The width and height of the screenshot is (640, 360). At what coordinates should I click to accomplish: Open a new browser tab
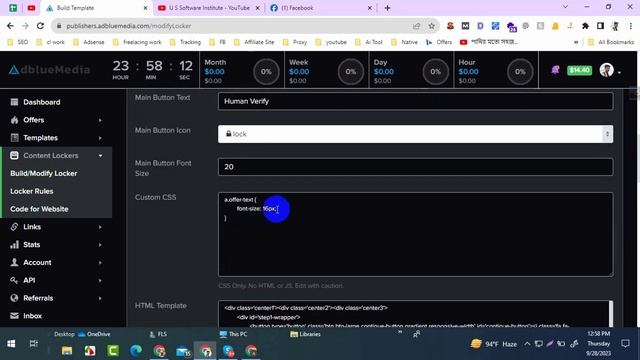pyautogui.click(x=387, y=8)
